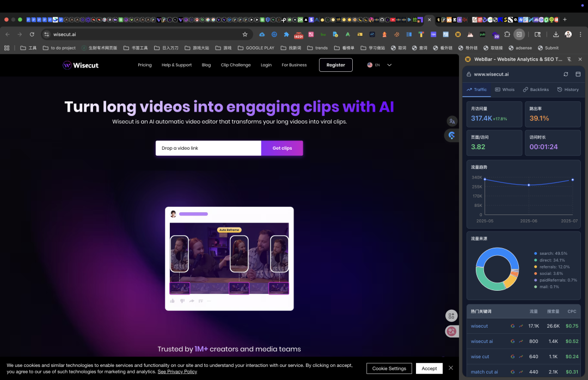The image size is (588, 380).
Task: Open Chrome downloads
Action: point(556,34)
